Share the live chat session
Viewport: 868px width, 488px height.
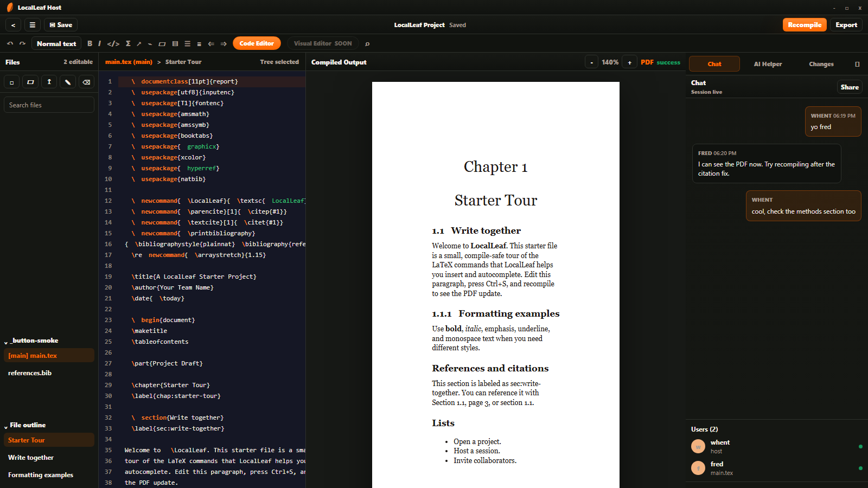point(850,87)
